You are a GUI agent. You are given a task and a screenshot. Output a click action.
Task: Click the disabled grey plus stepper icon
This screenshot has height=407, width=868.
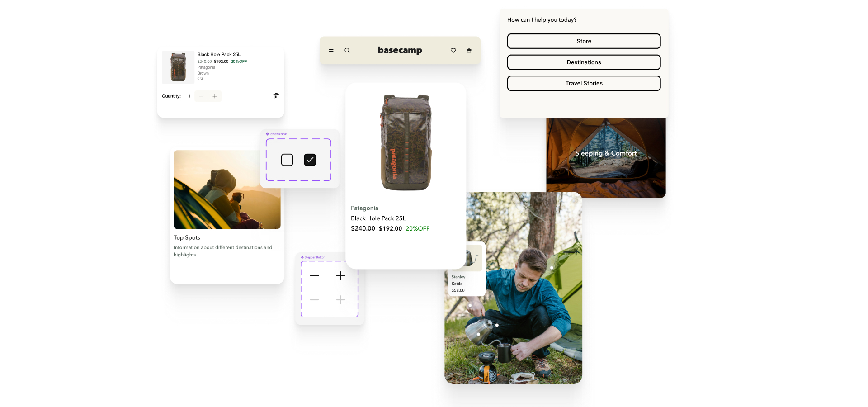(x=341, y=300)
